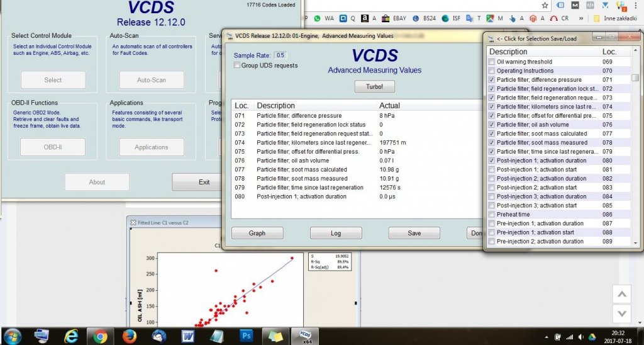Toggle the Group UDS requests checkbox
This screenshot has width=644, height=345.
tap(237, 65)
